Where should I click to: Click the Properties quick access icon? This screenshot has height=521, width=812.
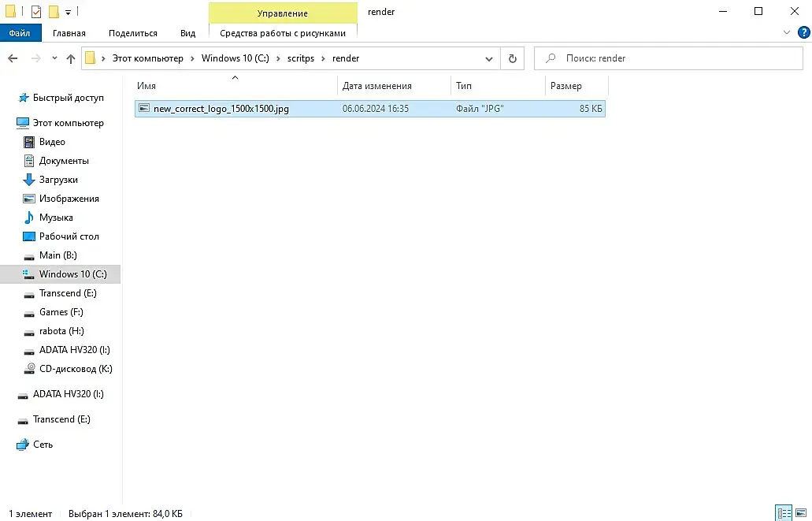click(x=35, y=11)
